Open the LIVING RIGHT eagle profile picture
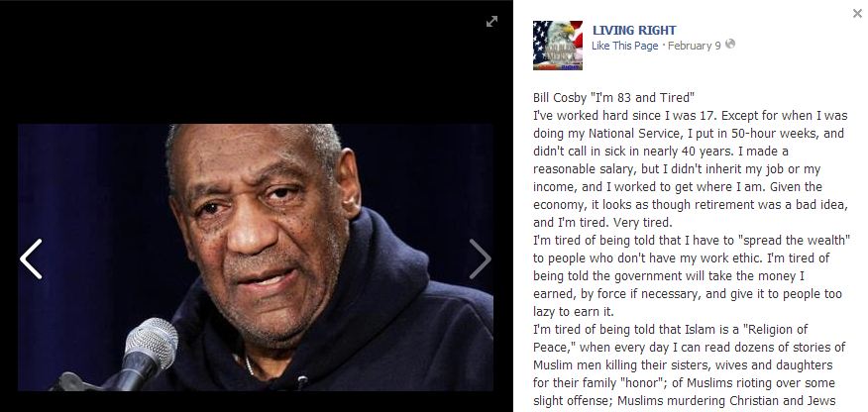Screen dimensions: 868x412 pyautogui.click(x=558, y=46)
